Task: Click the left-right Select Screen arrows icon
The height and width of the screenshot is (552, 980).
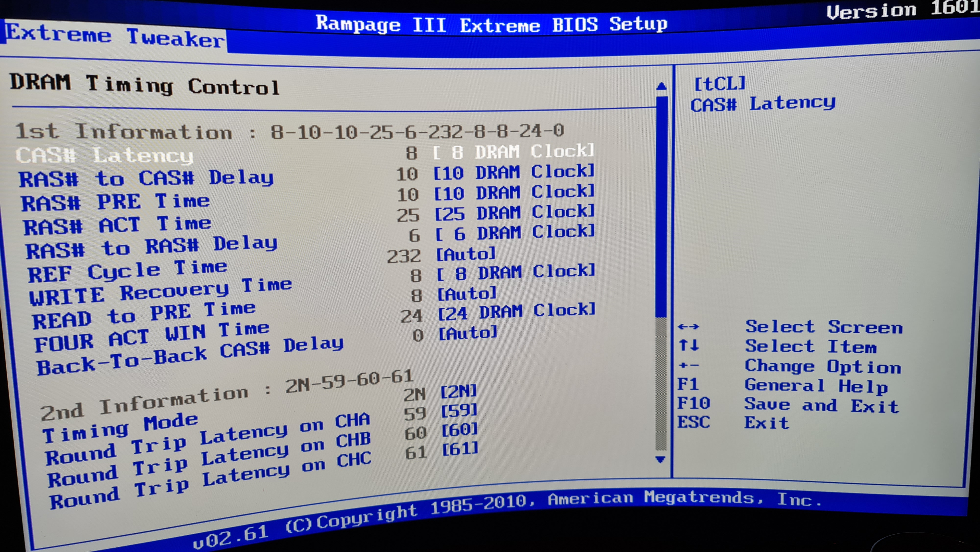Action: pos(688,327)
